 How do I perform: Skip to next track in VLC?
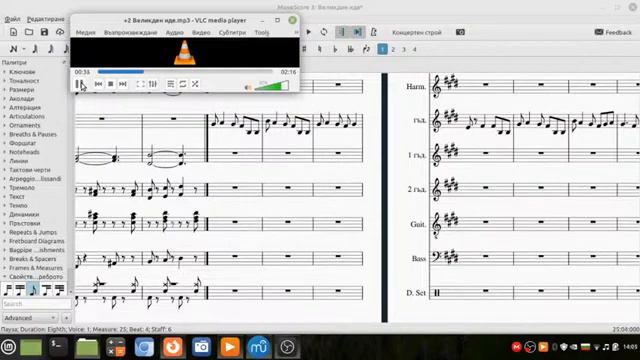pyautogui.click(x=122, y=84)
